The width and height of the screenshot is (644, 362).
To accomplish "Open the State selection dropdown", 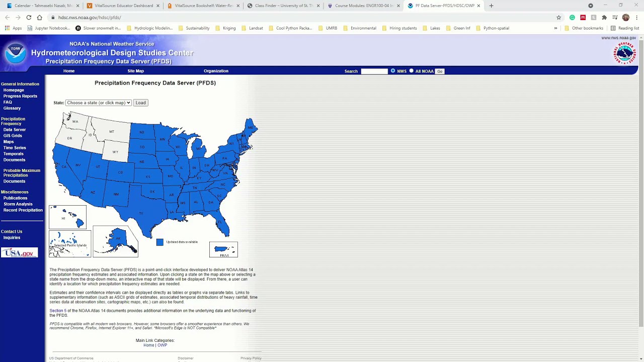I will (x=98, y=103).
